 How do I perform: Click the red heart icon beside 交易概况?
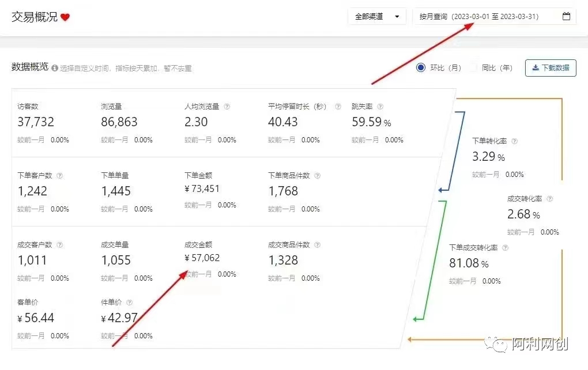tap(65, 17)
